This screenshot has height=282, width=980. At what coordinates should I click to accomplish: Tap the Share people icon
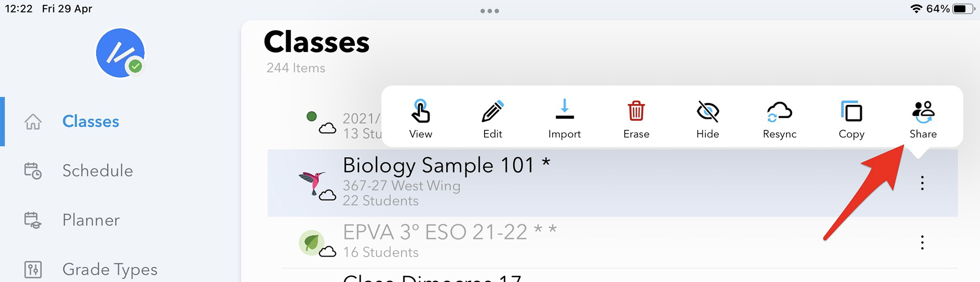923,112
